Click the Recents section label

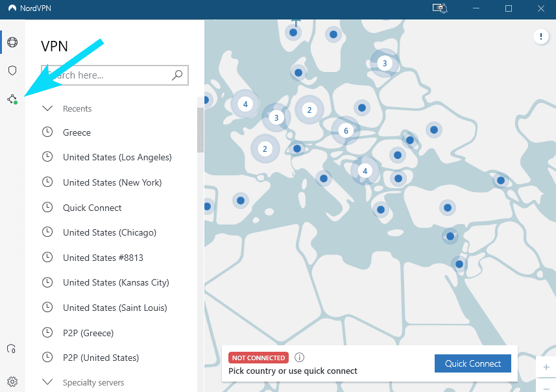(x=77, y=108)
